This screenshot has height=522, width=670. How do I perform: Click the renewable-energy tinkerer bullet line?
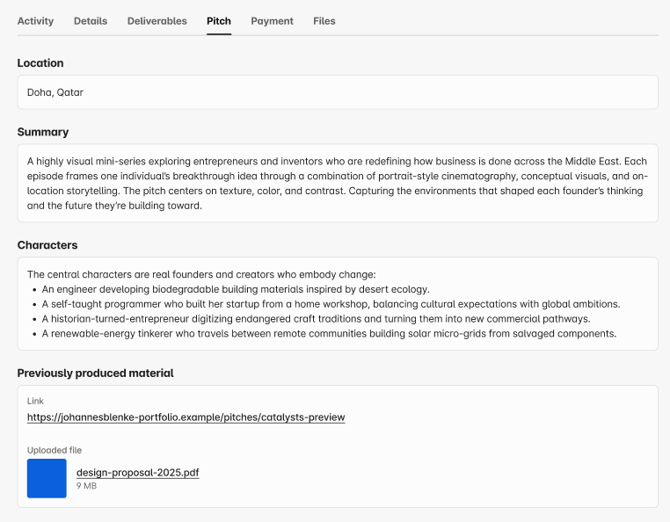pyautogui.click(x=329, y=334)
